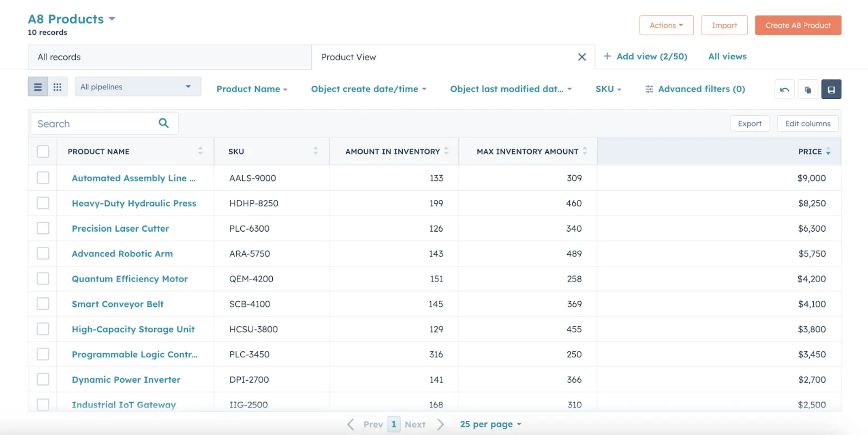Check the Quantum Efficiency Motor checkbox
Screen dimensions: 868x435
point(43,278)
